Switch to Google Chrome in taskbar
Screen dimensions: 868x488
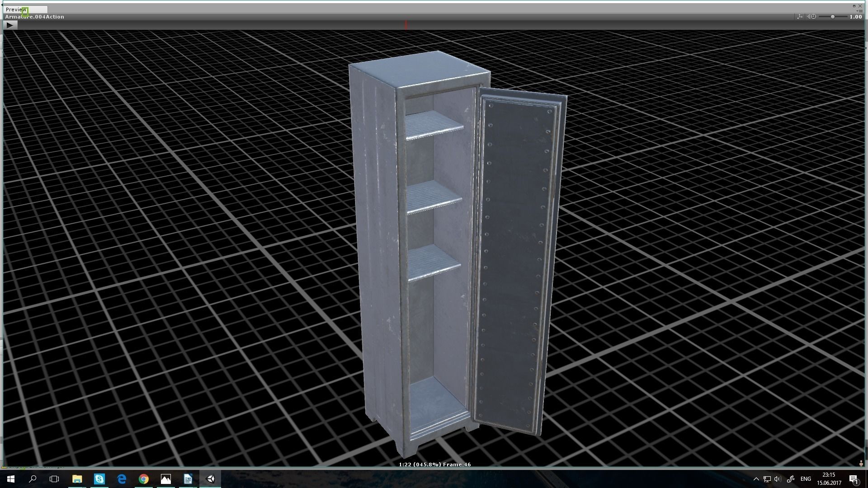[143, 479]
